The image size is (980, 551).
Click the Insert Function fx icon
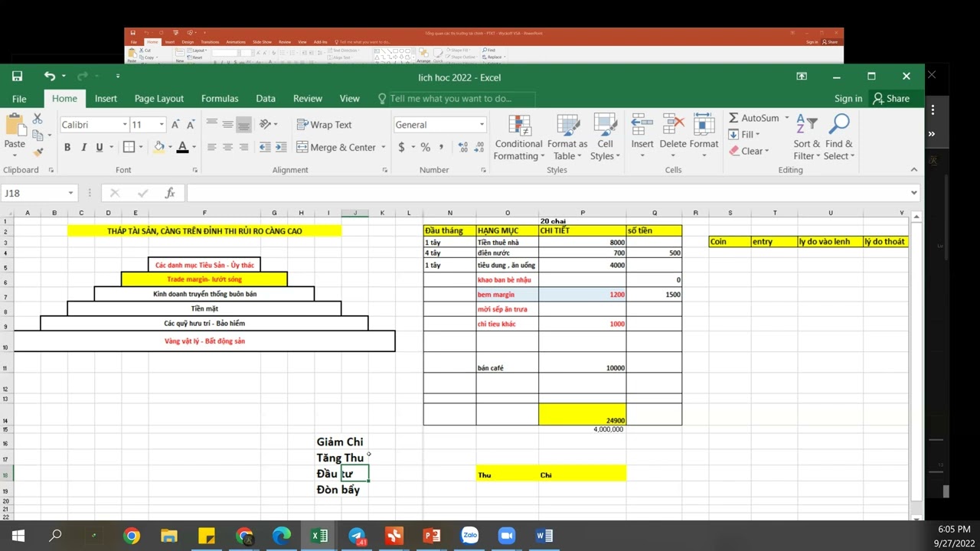click(170, 193)
